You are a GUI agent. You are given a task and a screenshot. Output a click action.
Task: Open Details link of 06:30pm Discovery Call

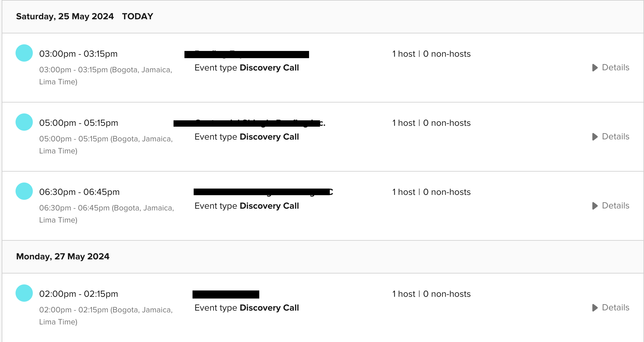(616, 206)
